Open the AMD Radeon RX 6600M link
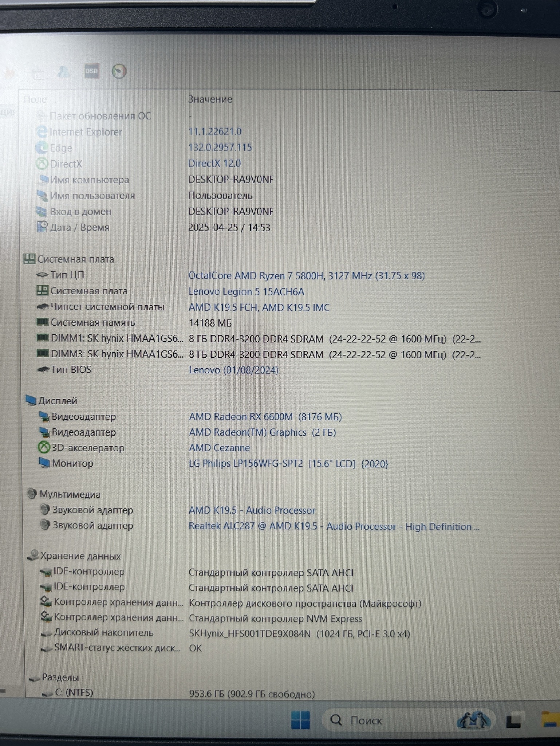The width and height of the screenshot is (560, 746). pos(265,417)
